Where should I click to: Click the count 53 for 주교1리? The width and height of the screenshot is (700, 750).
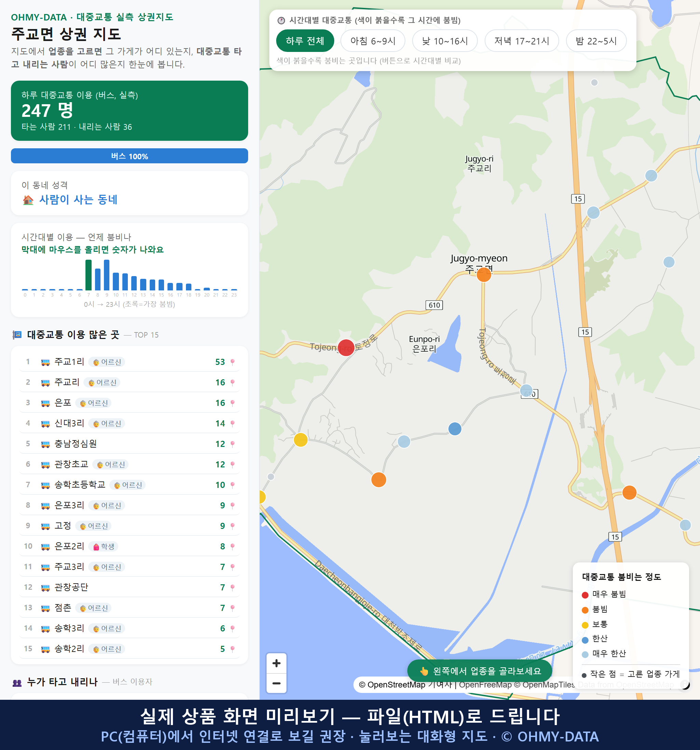click(x=220, y=362)
